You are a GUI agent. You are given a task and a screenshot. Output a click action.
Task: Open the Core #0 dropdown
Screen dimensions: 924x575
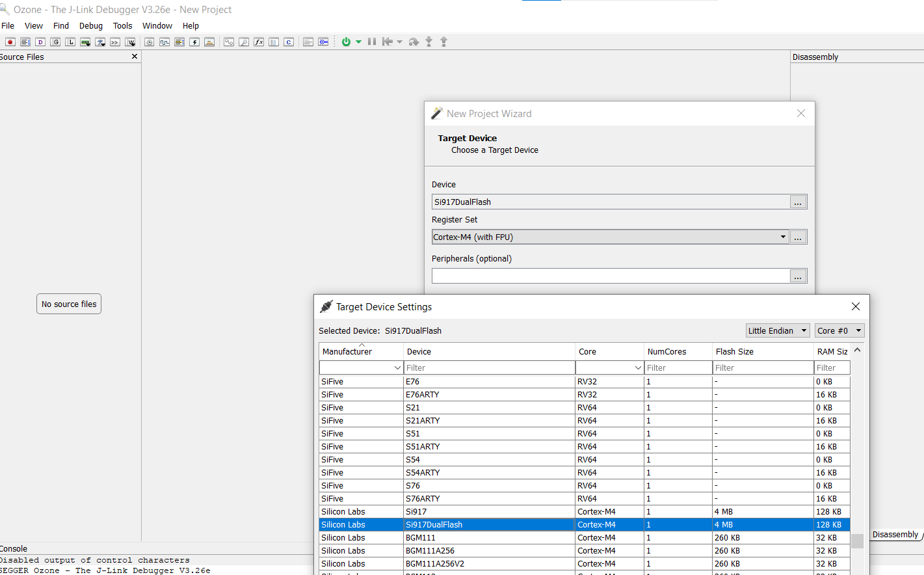pyautogui.click(x=839, y=330)
